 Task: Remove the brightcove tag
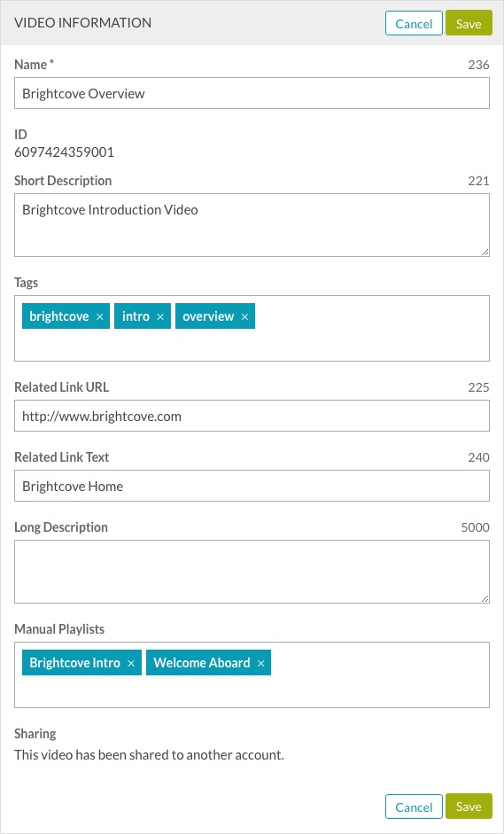[x=99, y=316]
